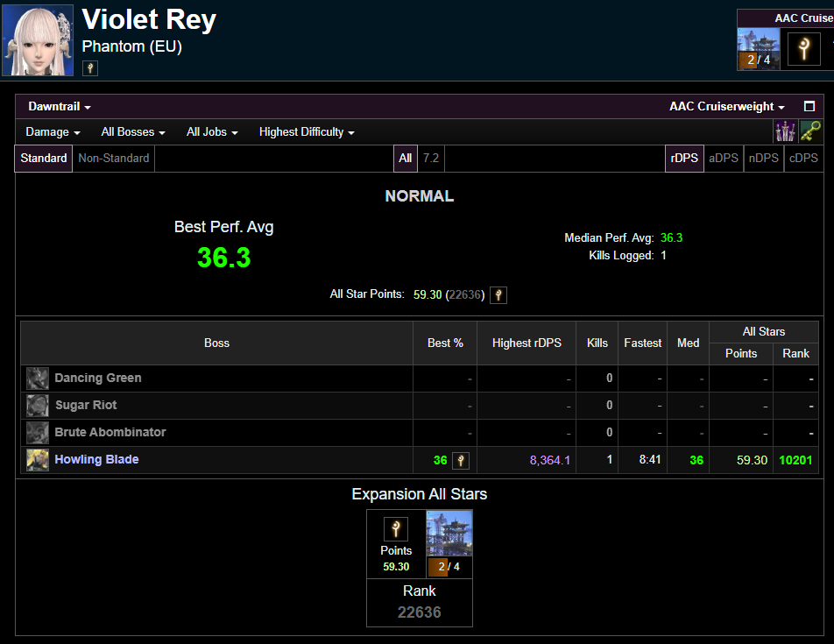Click Howling Blade all stars points 59.30
Screen dimensions: 834x644
[752, 461]
